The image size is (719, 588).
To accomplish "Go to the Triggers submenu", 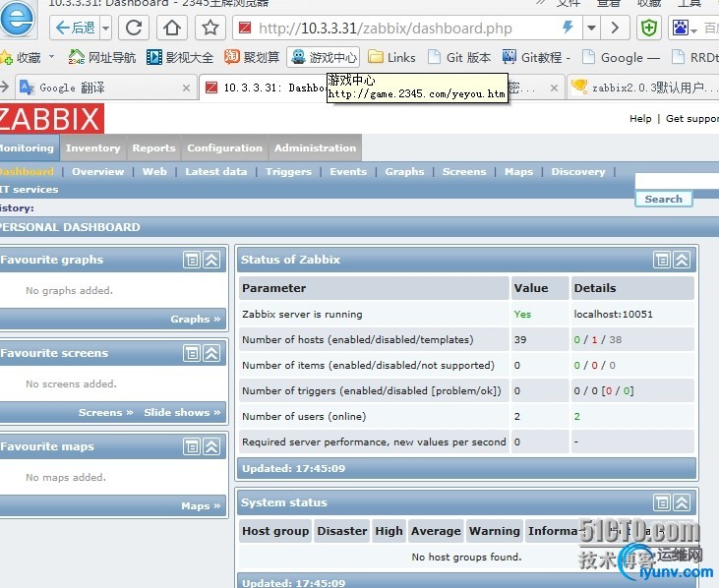I will coord(288,172).
